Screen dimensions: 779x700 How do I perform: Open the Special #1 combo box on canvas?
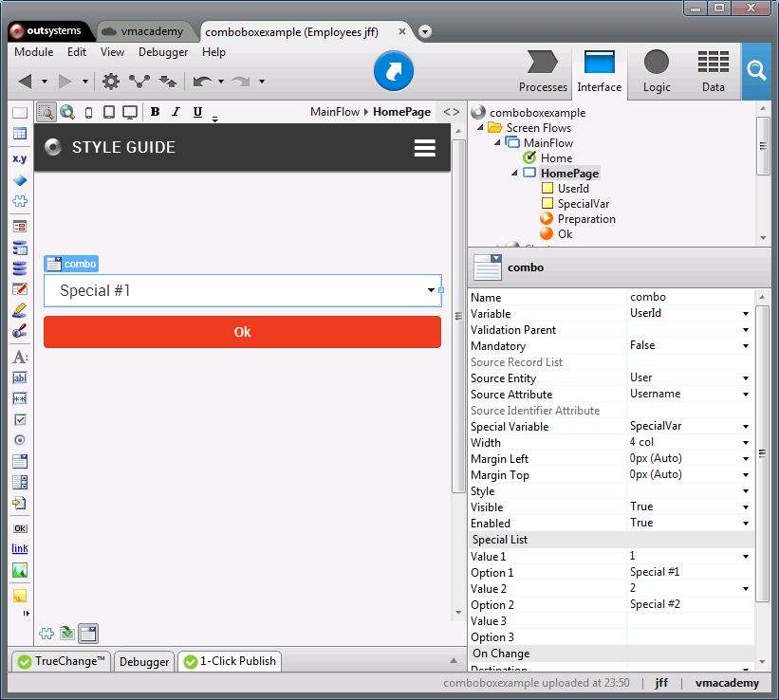click(243, 290)
